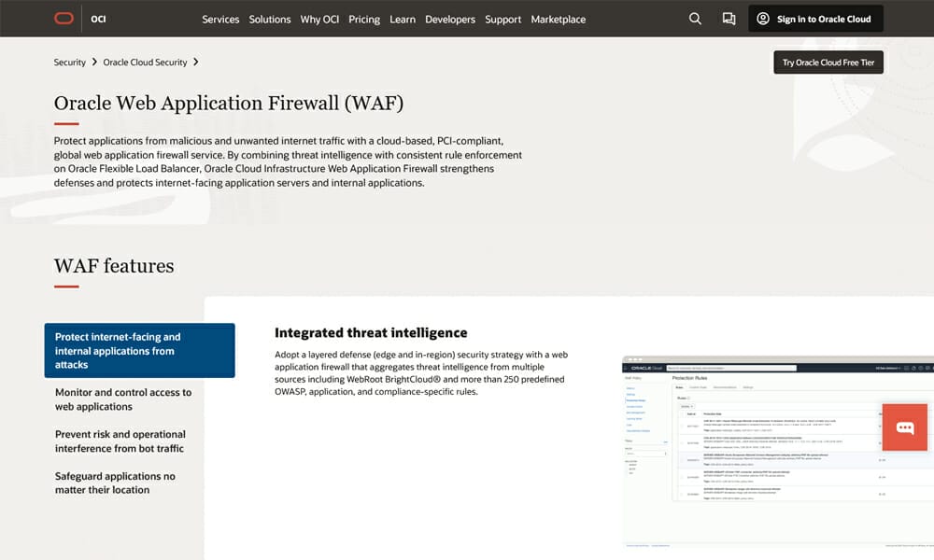Select Marketplace from the navigation bar
Viewport: 934px width, 560px height.
click(x=558, y=19)
